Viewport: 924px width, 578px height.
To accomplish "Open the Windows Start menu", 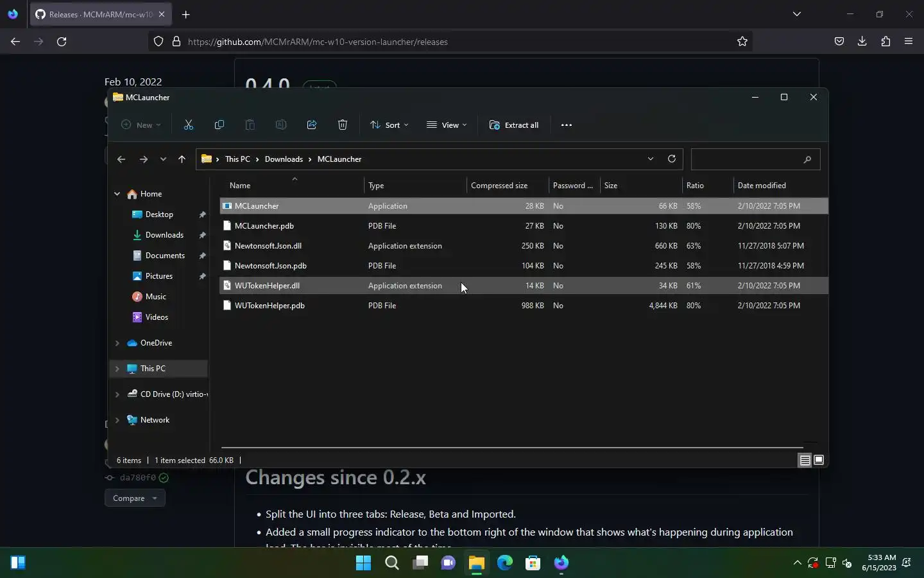I will click(363, 563).
